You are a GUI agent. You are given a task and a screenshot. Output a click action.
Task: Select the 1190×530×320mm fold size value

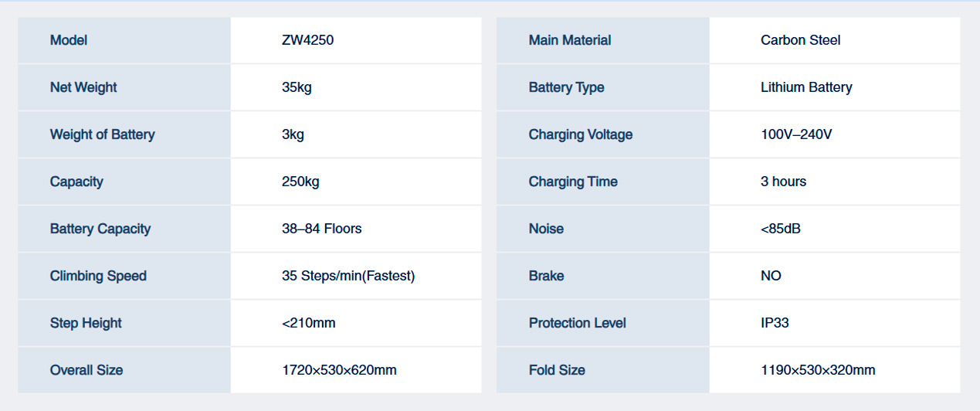[x=818, y=370]
